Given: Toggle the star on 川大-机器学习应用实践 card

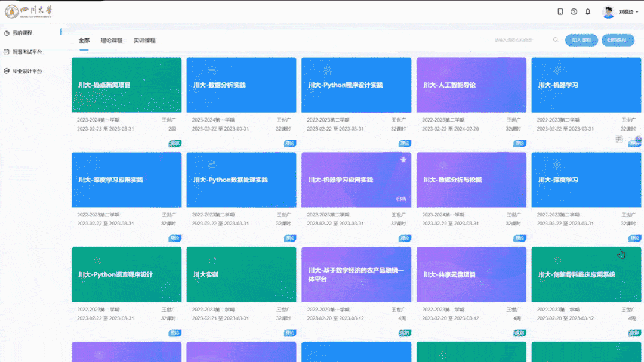Looking at the screenshot, I should point(403,160).
